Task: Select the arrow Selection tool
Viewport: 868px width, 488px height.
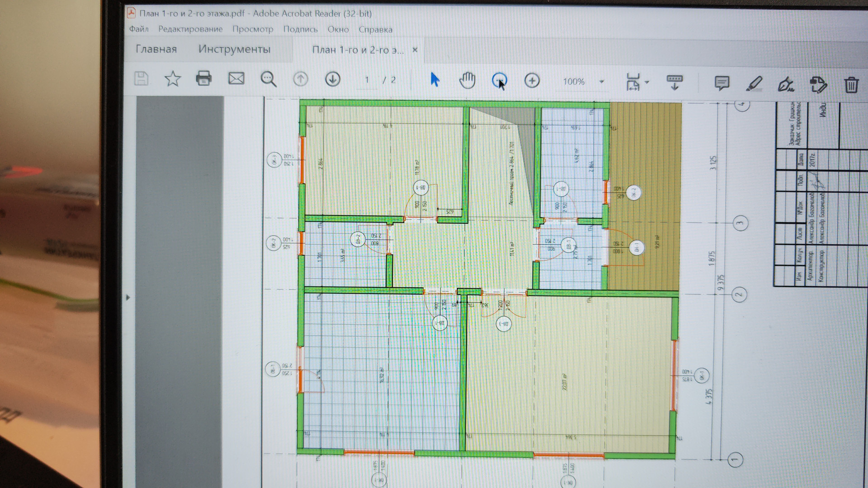Action: click(x=434, y=80)
